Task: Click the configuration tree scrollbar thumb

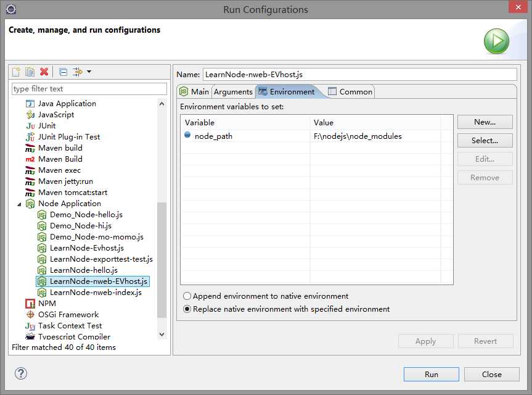Action: click(162, 260)
